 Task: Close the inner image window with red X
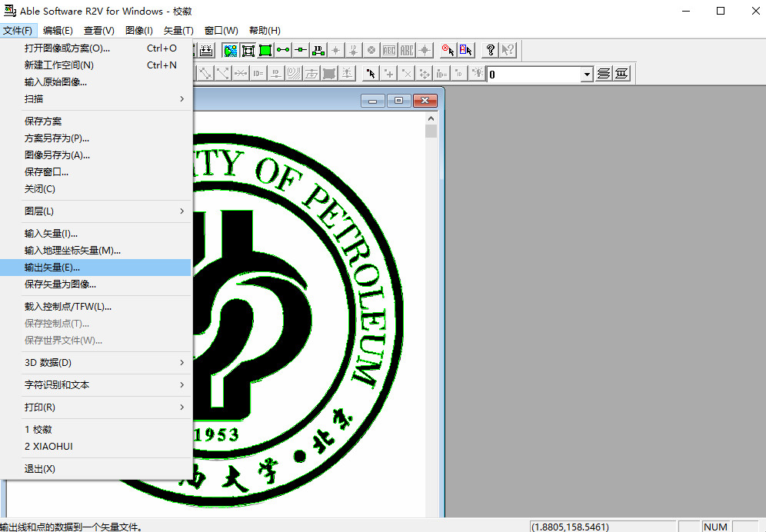coord(425,101)
